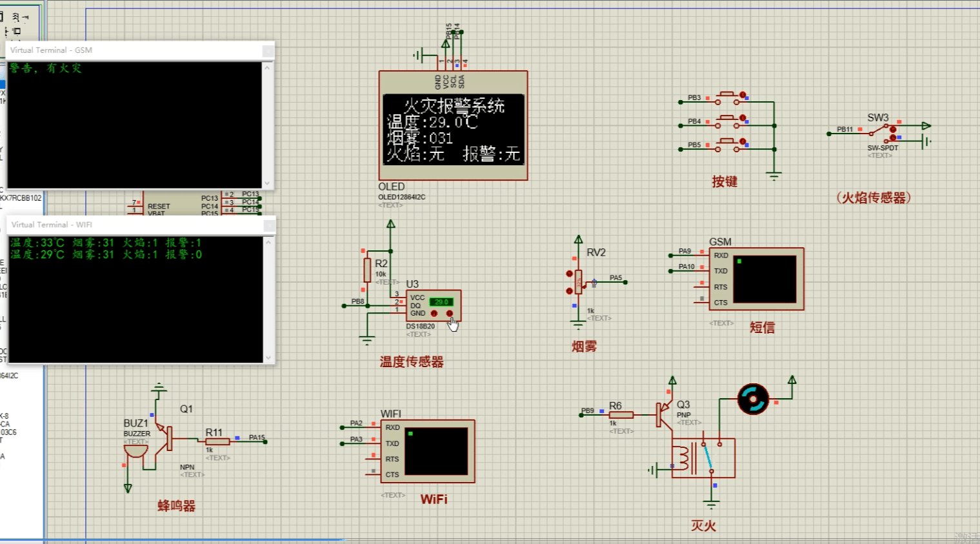This screenshot has width=980, height=544.
Task: Decrease RV2 smoke potentiometer value
Action: click(569, 291)
